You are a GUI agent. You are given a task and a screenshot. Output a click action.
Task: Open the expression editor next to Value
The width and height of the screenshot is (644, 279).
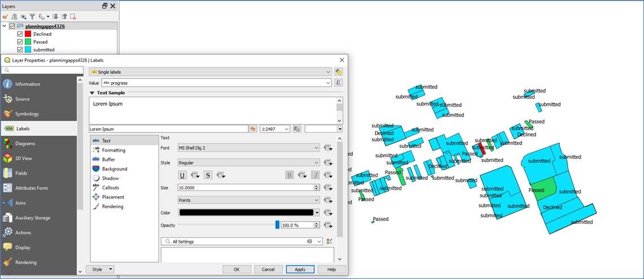click(339, 83)
